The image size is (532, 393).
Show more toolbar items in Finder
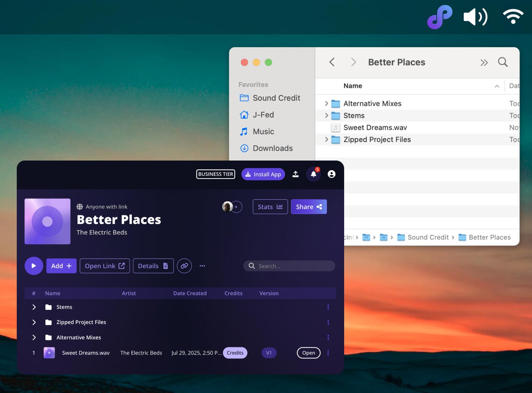[484, 62]
